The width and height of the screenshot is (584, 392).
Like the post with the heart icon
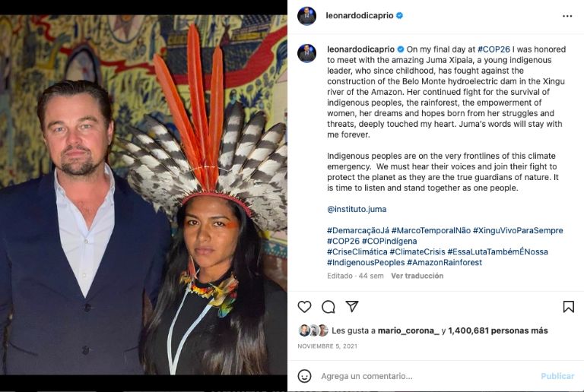[304, 307]
